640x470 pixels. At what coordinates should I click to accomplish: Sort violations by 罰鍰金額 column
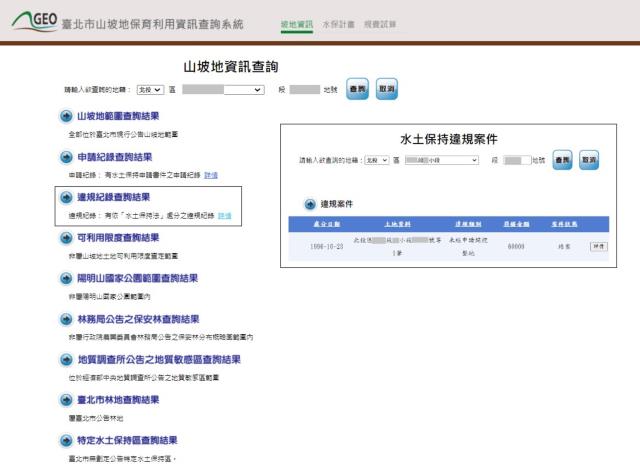[516, 224]
